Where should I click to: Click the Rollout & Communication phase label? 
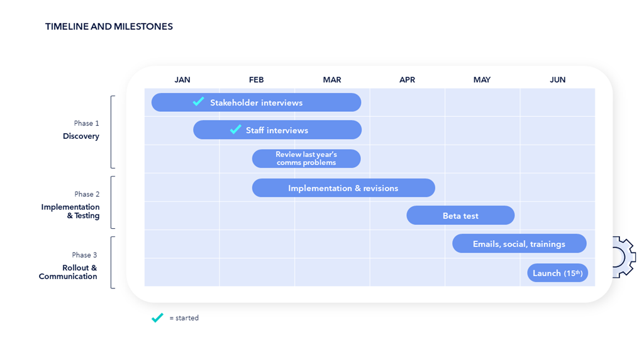tap(69, 272)
